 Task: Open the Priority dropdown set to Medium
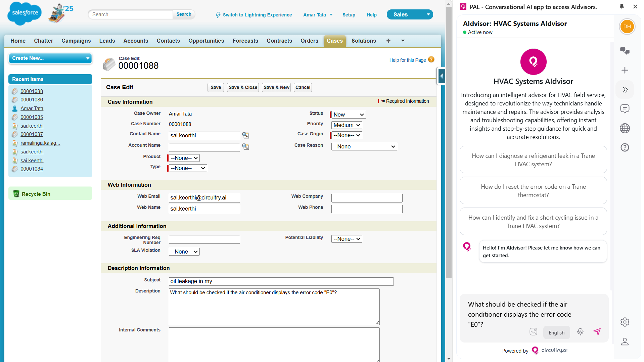pos(347,125)
